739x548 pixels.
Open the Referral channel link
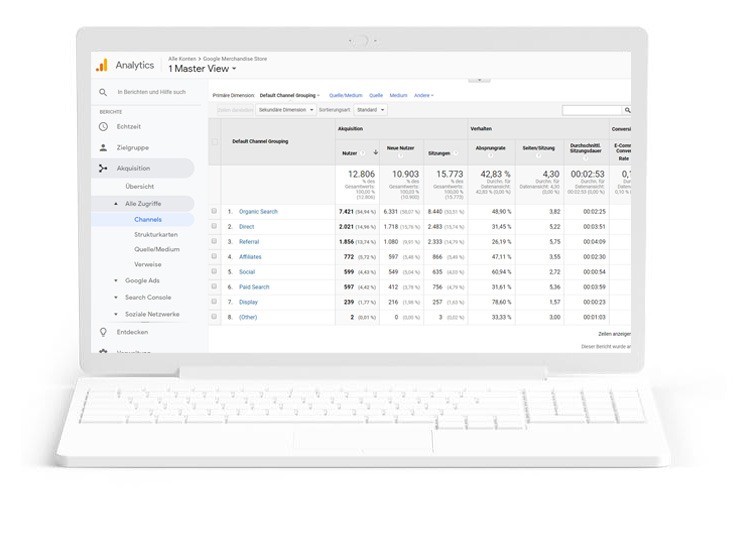pyautogui.click(x=249, y=242)
